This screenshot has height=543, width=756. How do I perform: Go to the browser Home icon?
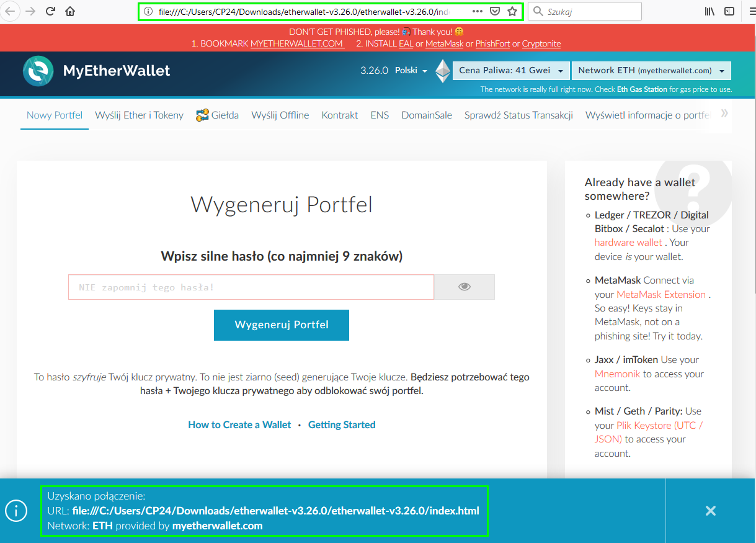[x=70, y=11]
